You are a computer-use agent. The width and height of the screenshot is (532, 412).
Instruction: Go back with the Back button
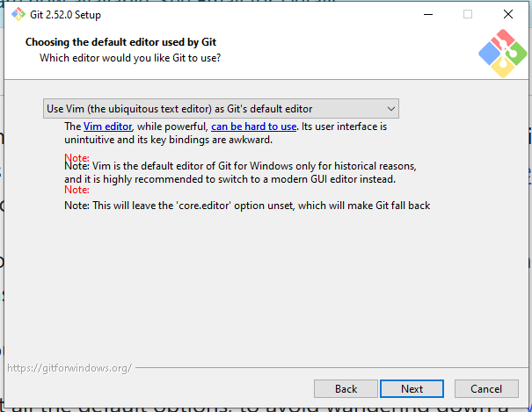tap(346, 388)
